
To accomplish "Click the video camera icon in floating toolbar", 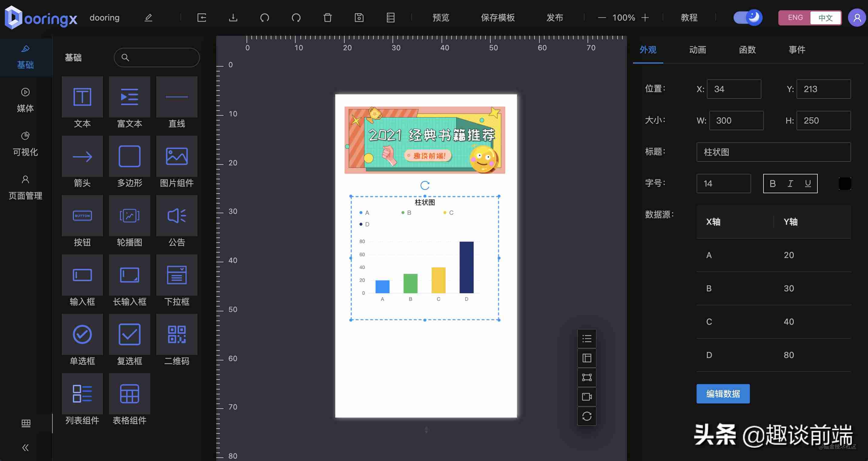I will click(587, 396).
